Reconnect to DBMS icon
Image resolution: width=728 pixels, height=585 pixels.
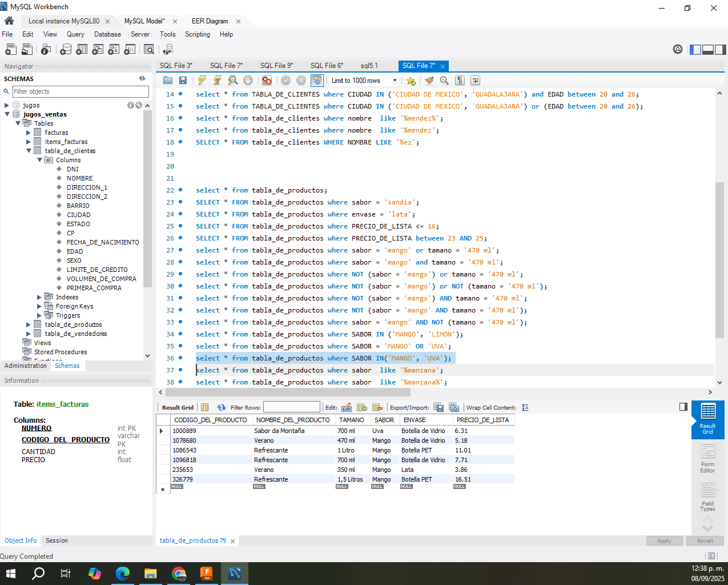pyautogui.click(x=168, y=50)
